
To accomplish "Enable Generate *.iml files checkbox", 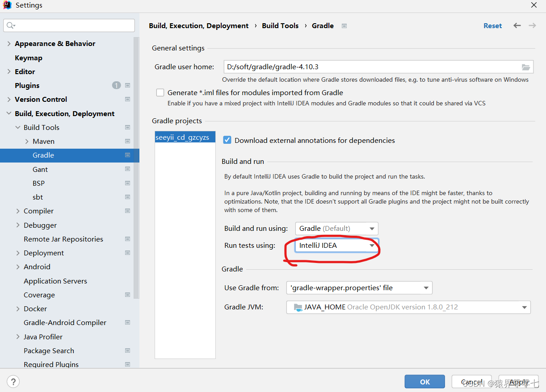I will [160, 92].
